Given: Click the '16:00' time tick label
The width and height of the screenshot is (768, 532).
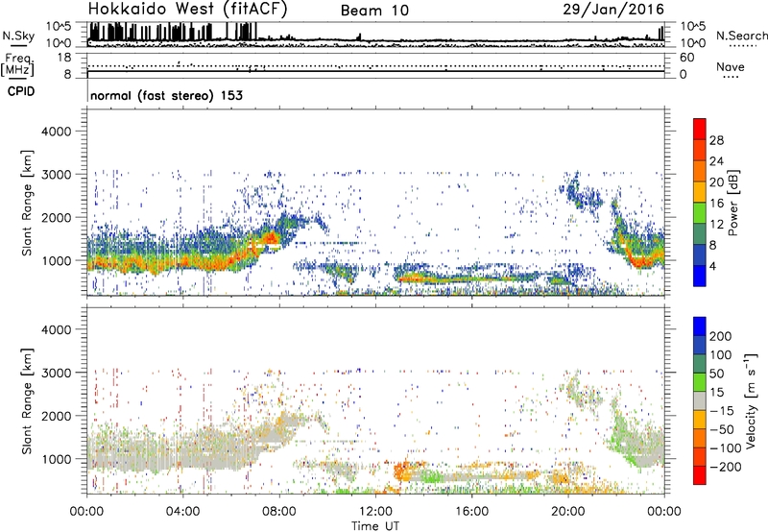Looking at the screenshot, I should click(471, 512).
